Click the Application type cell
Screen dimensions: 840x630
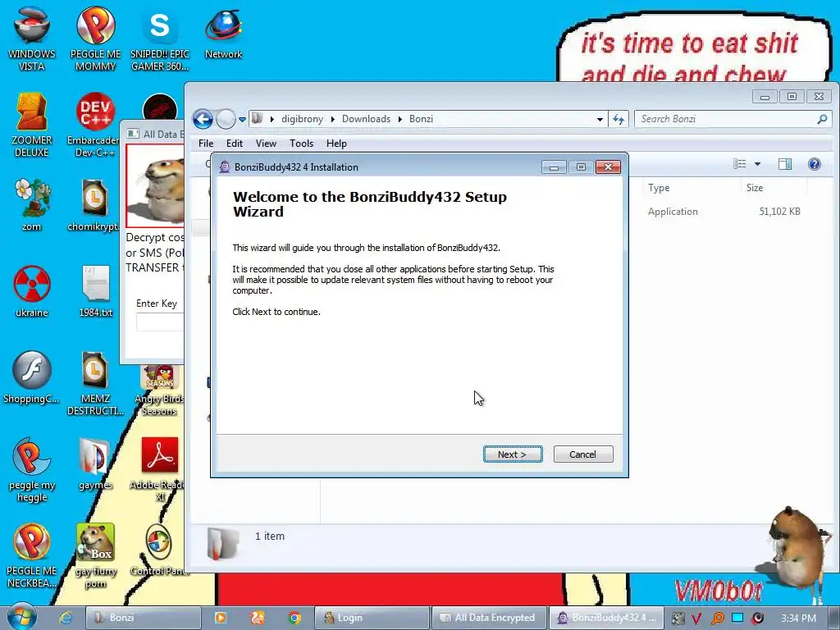[x=673, y=212]
